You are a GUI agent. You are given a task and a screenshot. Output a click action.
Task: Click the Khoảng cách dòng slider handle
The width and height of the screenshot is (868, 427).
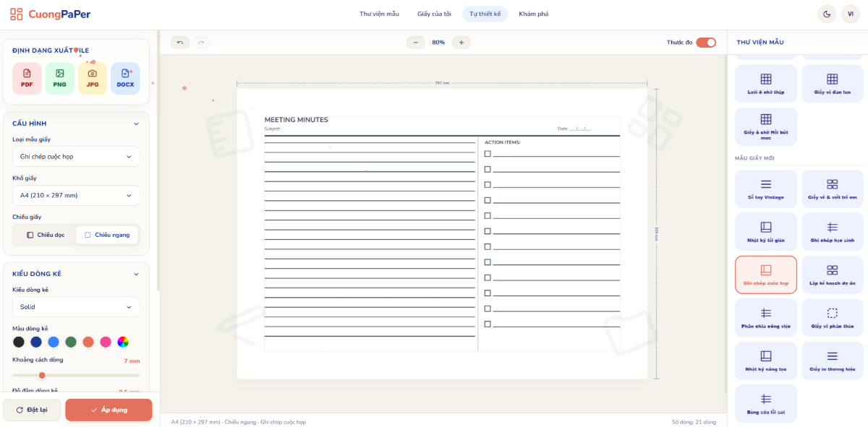click(x=42, y=375)
